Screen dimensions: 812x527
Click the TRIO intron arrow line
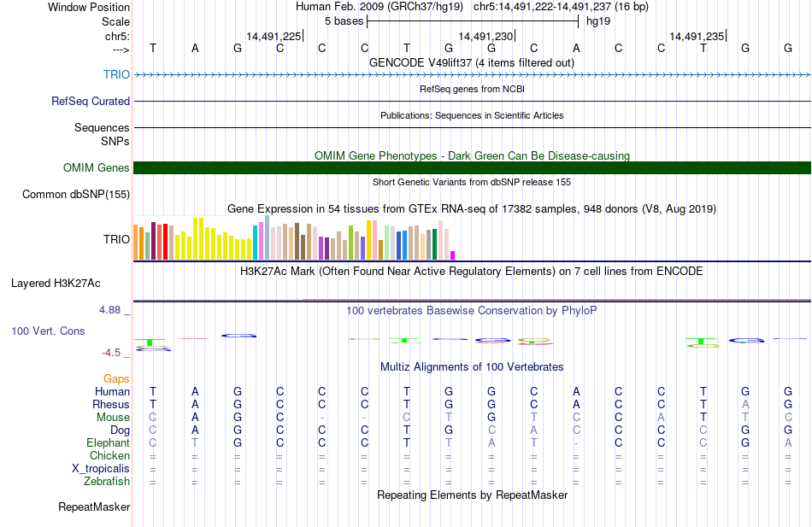[x=472, y=74]
